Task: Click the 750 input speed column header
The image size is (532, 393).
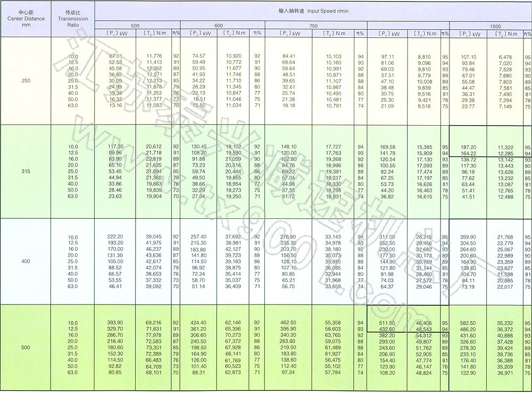Action: tap(313, 26)
